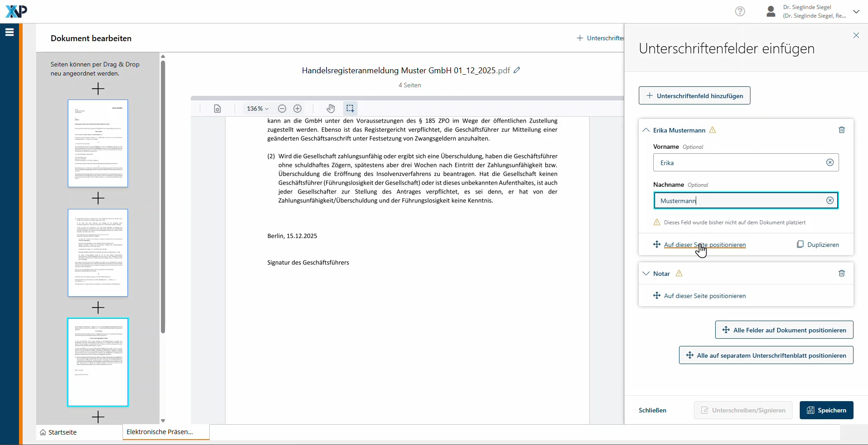Viewport: 868px width, 445px height.
Task: Expand the Notar section
Action: click(646, 274)
